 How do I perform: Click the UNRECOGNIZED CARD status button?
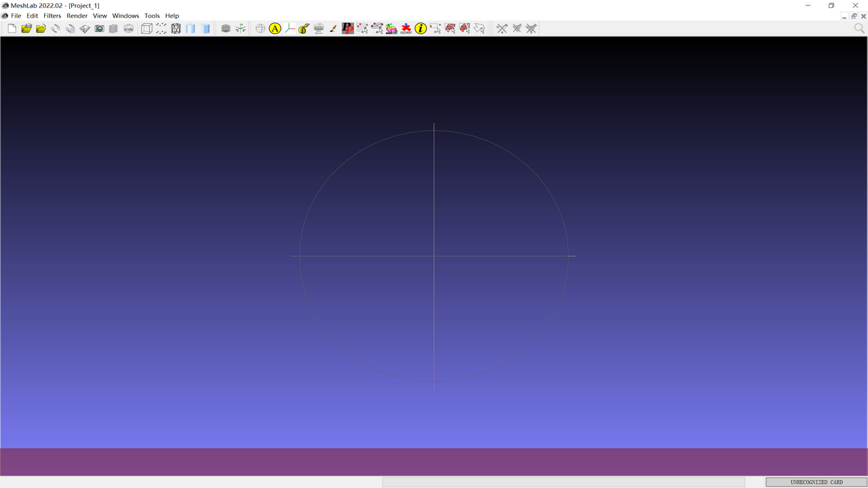[816, 482]
